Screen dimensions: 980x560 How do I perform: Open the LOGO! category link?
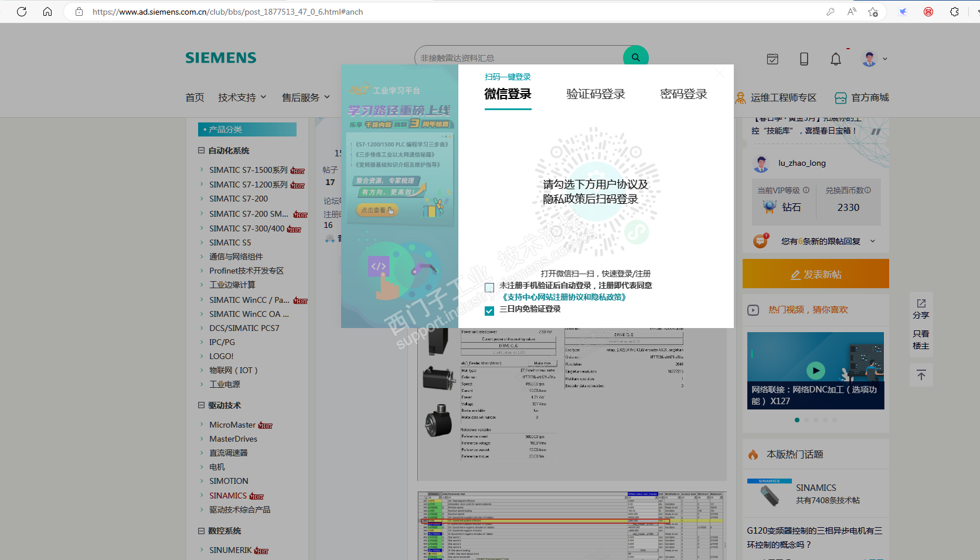222,356
